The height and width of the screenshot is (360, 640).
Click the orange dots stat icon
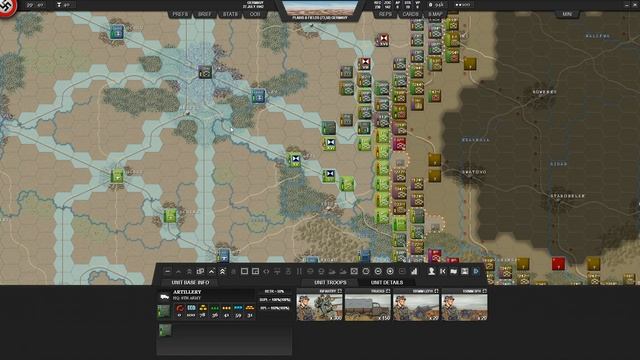tap(227, 308)
